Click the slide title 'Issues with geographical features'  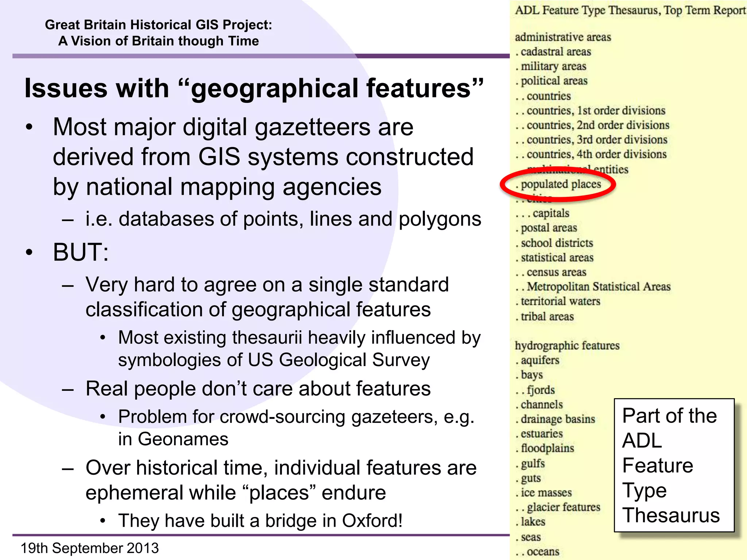[254, 89]
